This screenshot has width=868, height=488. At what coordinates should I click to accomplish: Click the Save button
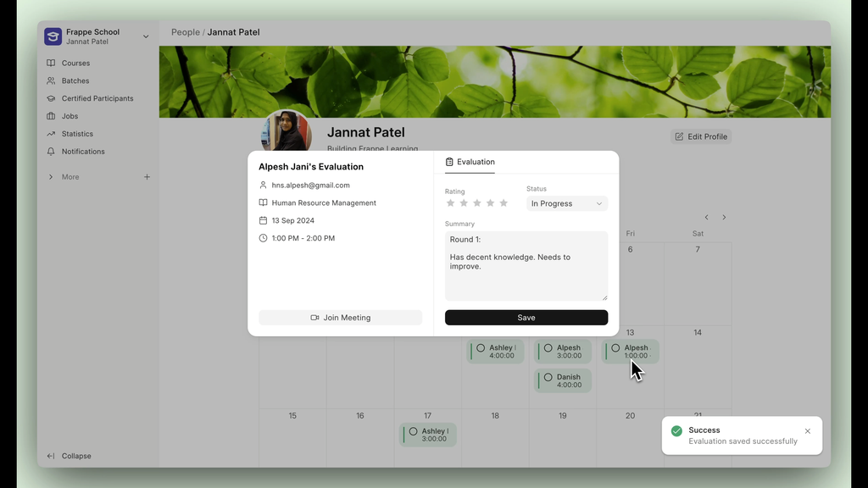(x=526, y=318)
